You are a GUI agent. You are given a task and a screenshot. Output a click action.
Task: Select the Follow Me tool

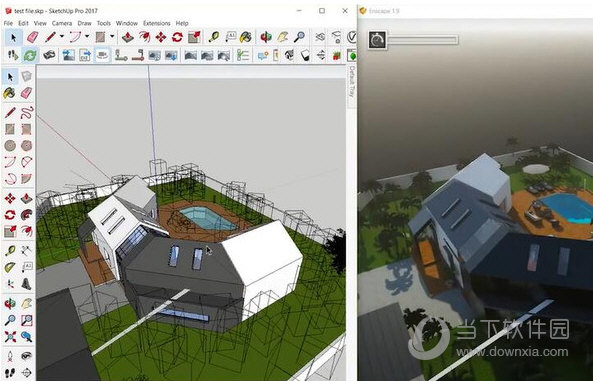[26, 215]
